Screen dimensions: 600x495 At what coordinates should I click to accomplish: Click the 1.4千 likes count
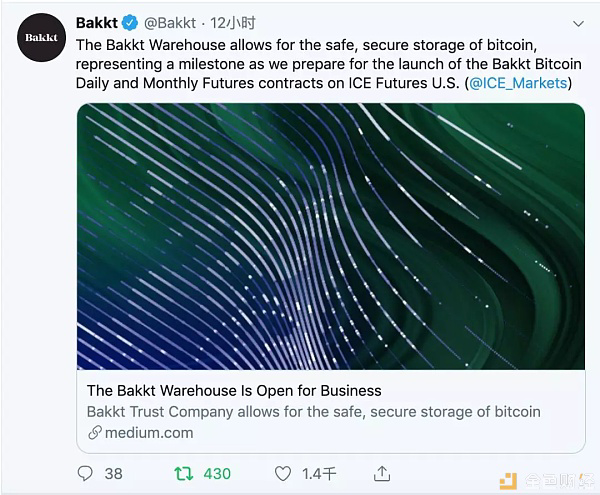(320, 473)
